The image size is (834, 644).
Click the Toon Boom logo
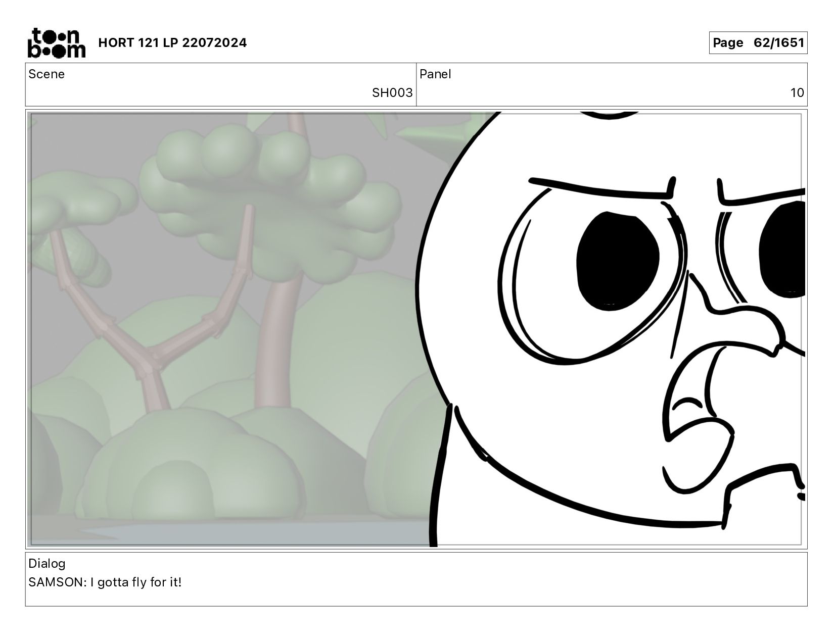click(56, 43)
